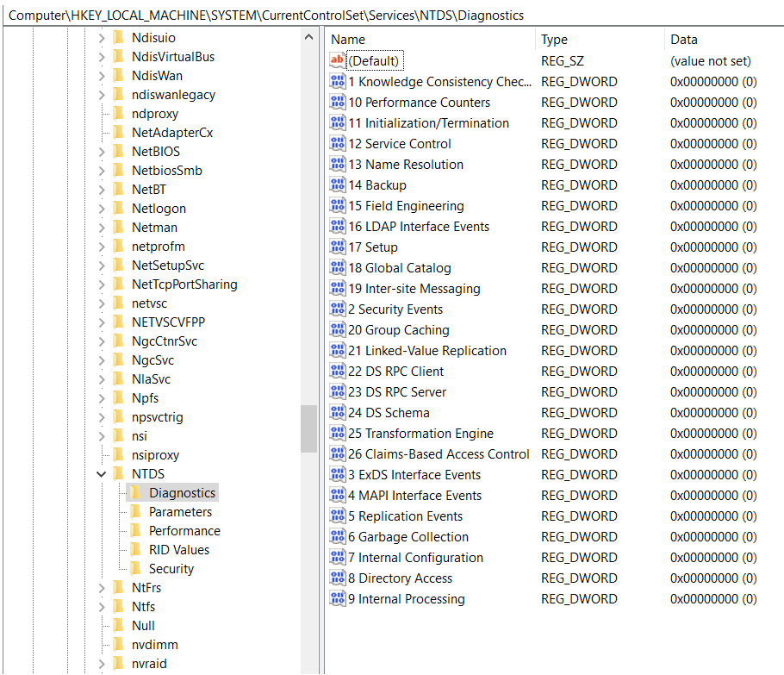Click the REG_DWORD icon for 5 Replication Events
The image size is (784, 675).
tap(337, 516)
